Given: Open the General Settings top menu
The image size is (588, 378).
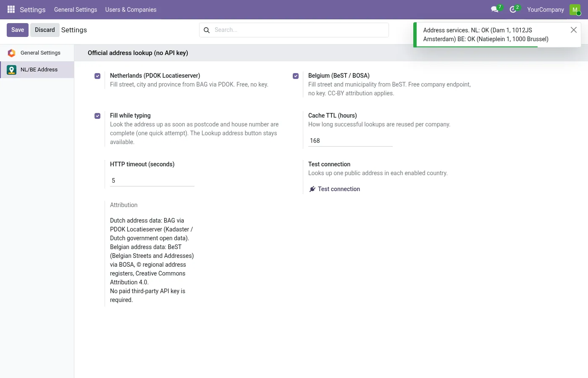Looking at the screenshot, I should (76, 10).
